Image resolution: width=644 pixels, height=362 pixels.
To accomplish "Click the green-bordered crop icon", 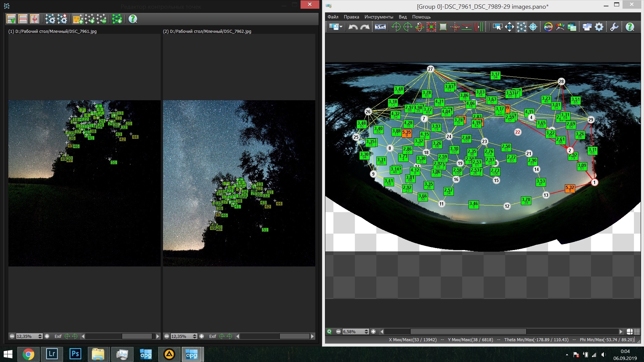I will click(443, 27).
